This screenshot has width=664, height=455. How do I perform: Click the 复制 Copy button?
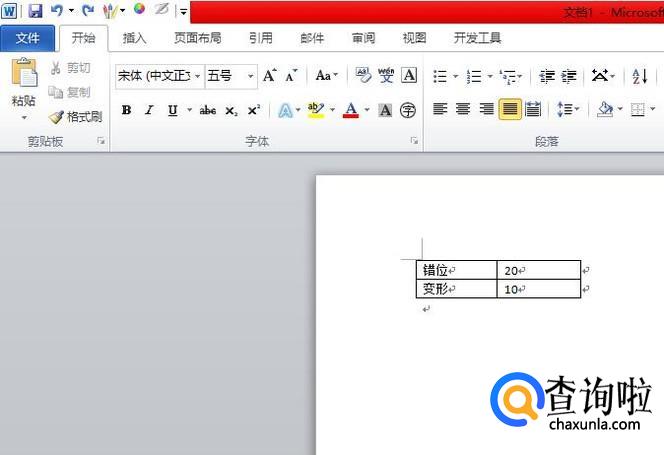[69, 92]
